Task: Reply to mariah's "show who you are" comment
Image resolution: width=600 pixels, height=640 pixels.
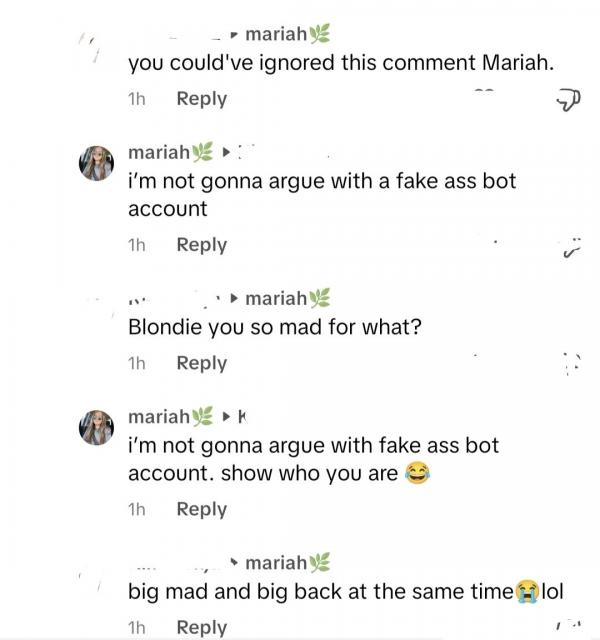Action: point(201,509)
